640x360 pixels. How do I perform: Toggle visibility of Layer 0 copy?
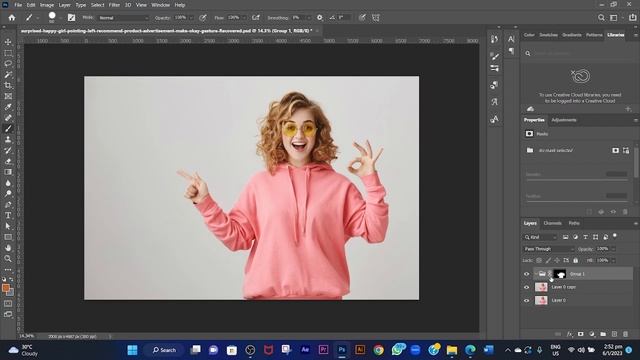527,287
